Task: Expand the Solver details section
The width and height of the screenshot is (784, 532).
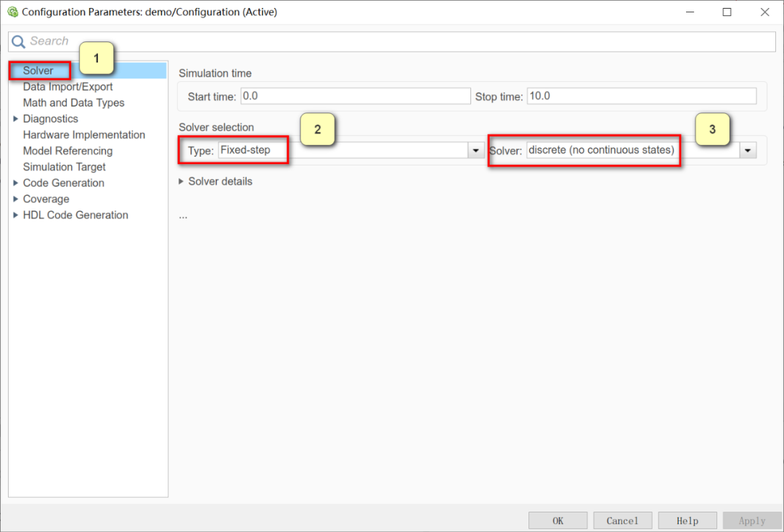Action: [181, 181]
